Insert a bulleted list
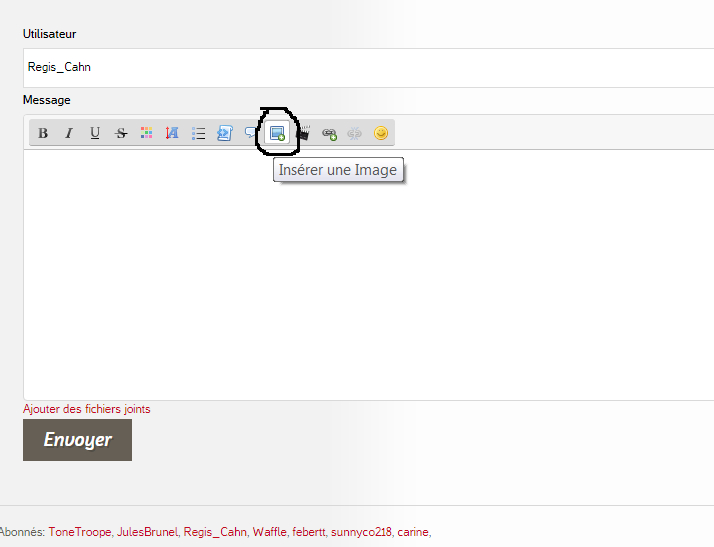This screenshot has height=547, width=714. coord(198,133)
